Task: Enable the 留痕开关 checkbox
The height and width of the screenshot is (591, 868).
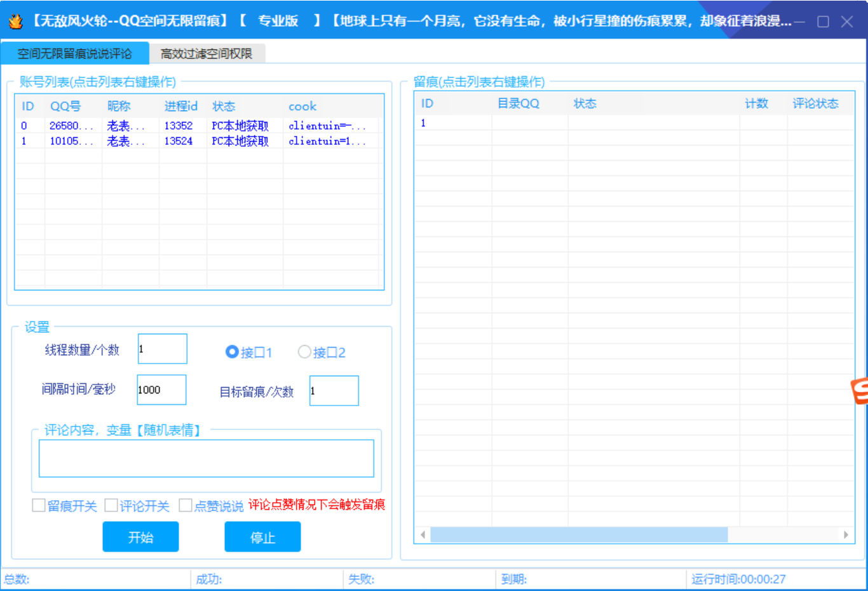Action: tap(39, 505)
